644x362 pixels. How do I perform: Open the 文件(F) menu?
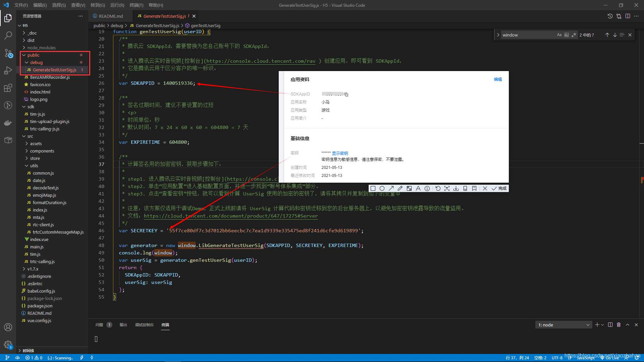point(21,5)
